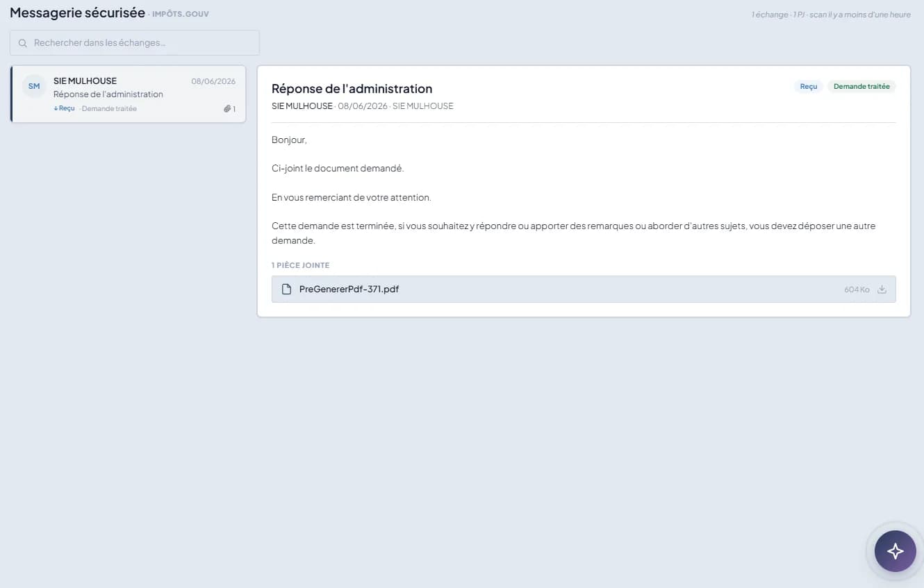Click the 08/06/2026 date in message list

pyautogui.click(x=213, y=81)
